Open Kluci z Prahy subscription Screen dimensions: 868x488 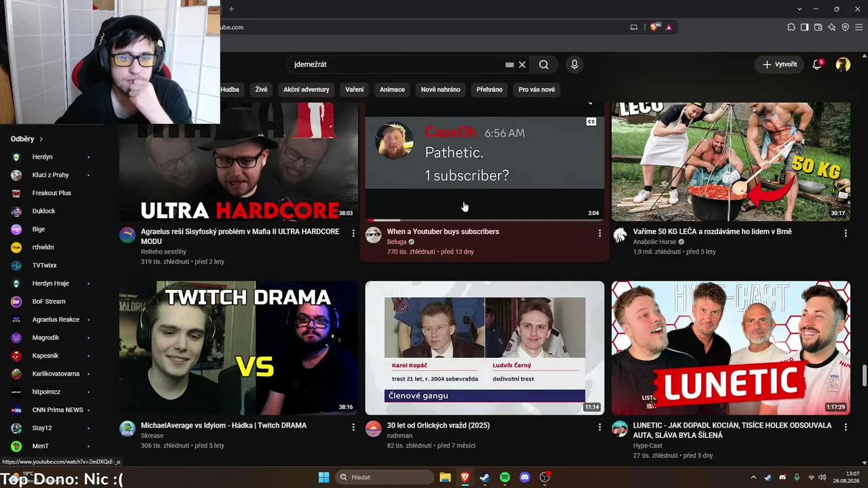coord(51,175)
